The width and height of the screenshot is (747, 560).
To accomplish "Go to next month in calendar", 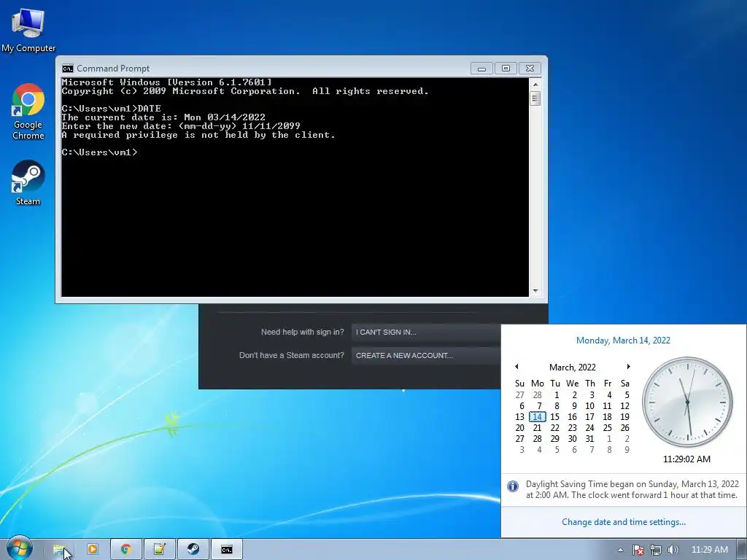I will coord(628,367).
